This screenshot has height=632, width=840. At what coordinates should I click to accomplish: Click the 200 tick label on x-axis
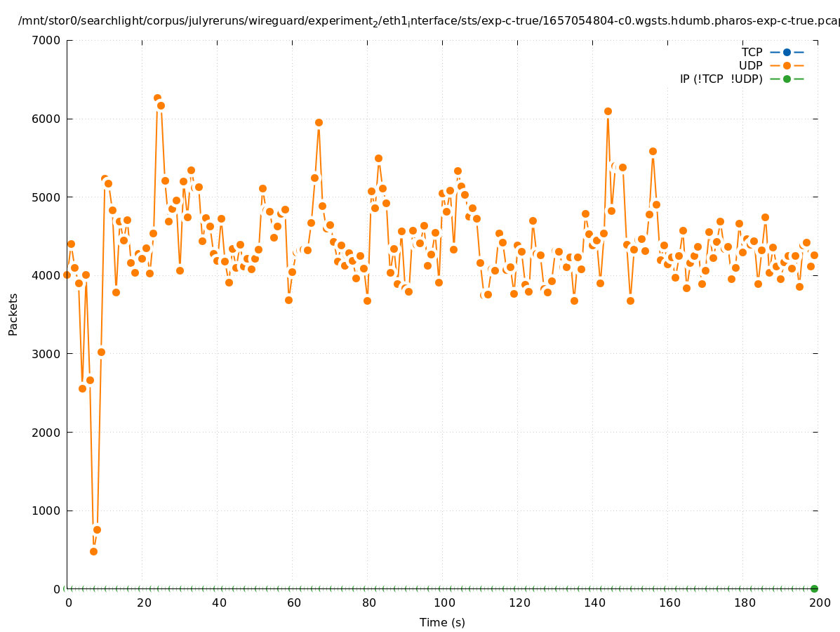pyautogui.click(x=819, y=603)
